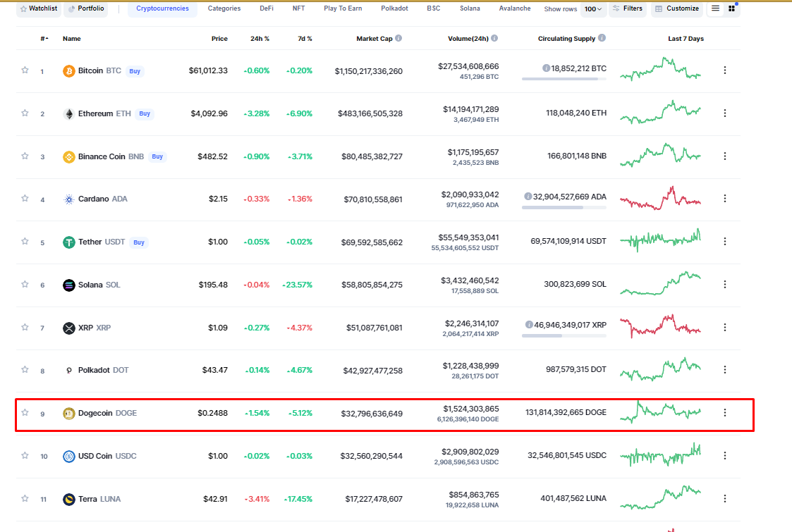792x532 pixels.
Task: Mark Tether as favorite with star
Action: (25, 241)
